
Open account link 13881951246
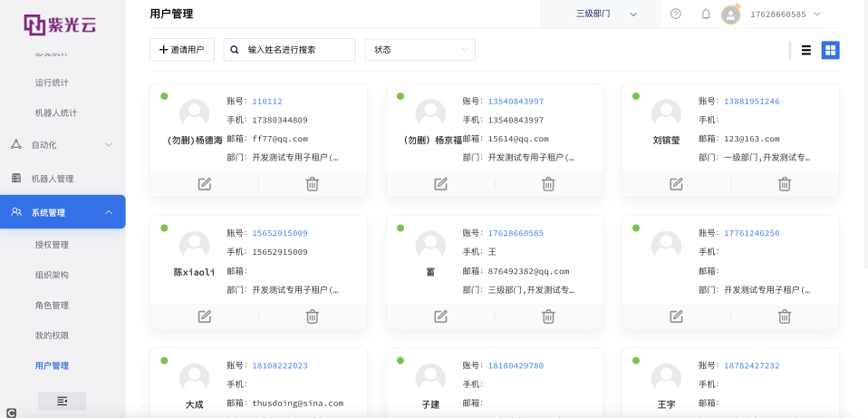[x=751, y=102]
